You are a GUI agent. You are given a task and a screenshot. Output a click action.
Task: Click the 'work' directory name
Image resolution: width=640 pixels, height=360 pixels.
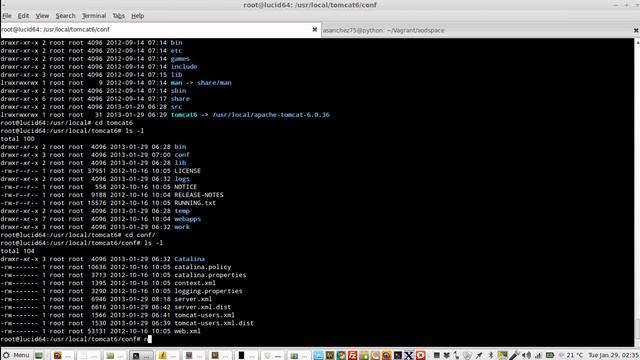click(x=182, y=227)
